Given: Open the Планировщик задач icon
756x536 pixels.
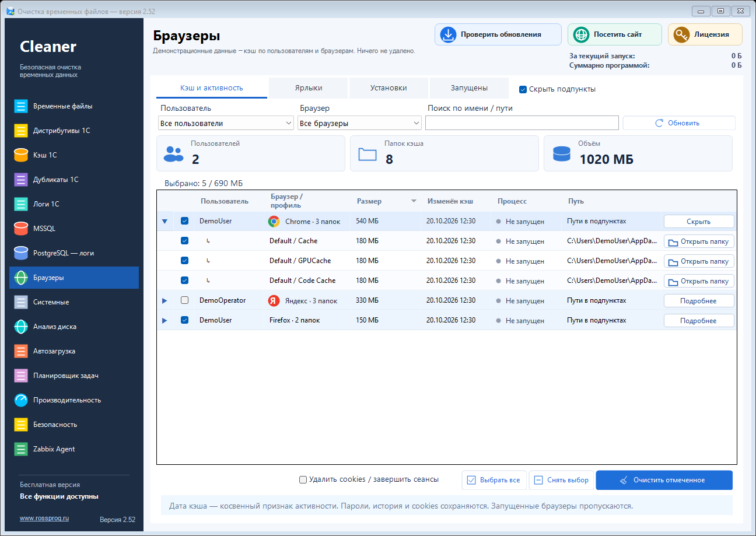Looking at the screenshot, I should tap(21, 376).
